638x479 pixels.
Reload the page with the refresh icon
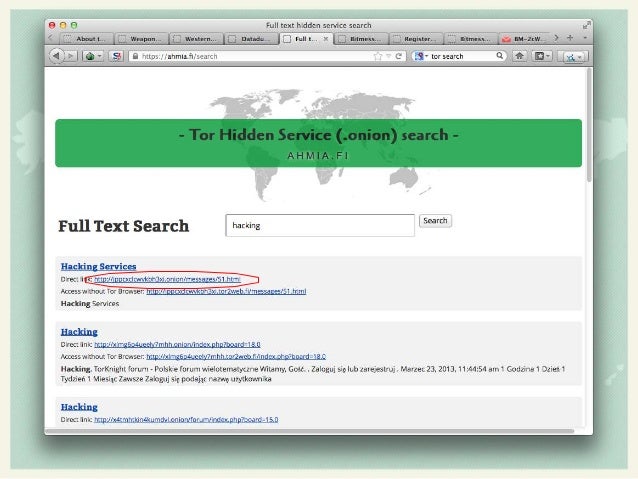(x=399, y=56)
